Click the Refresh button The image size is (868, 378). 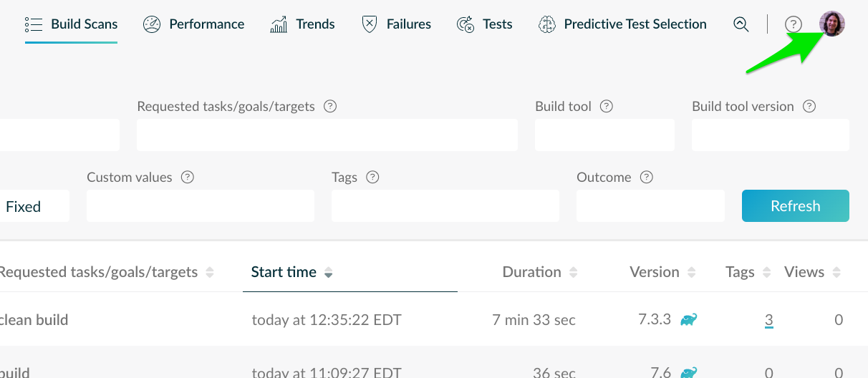tap(796, 206)
